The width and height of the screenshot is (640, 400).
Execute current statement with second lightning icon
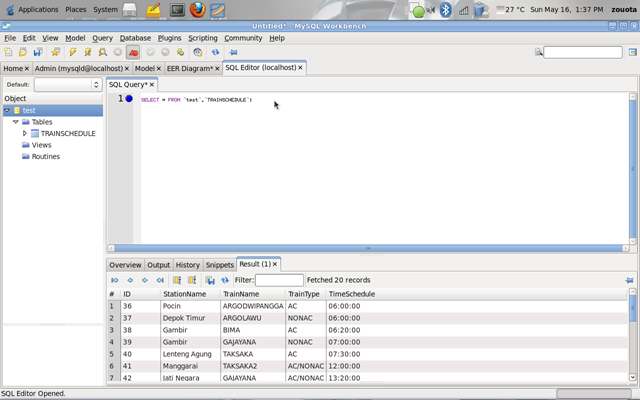click(x=88, y=52)
